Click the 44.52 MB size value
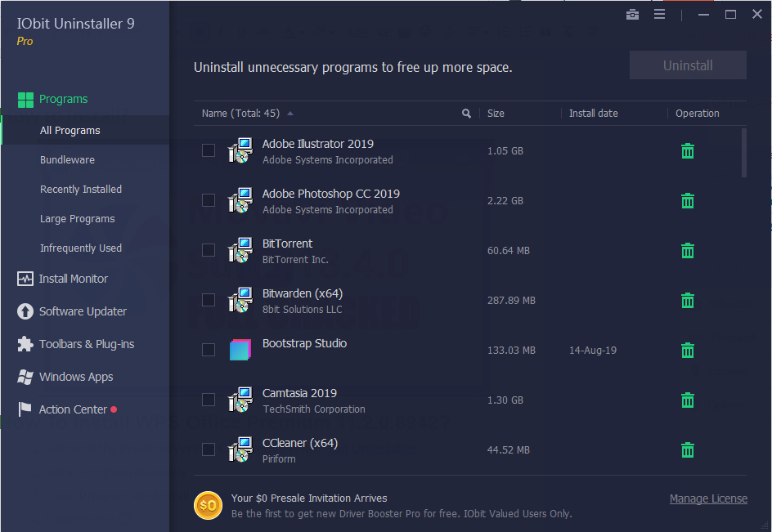772x532 pixels. (508, 450)
